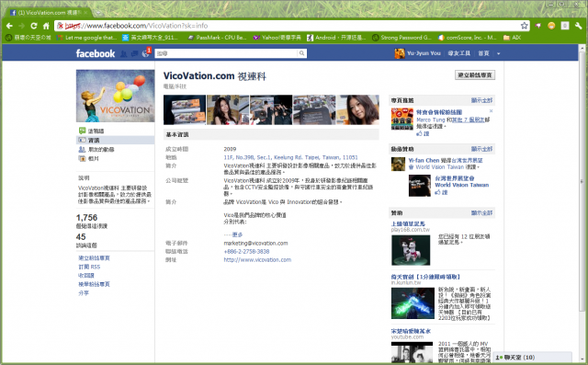This screenshot has height=365, width=588.
Task: Click the Marco Tung name link
Action: click(x=431, y=120)
